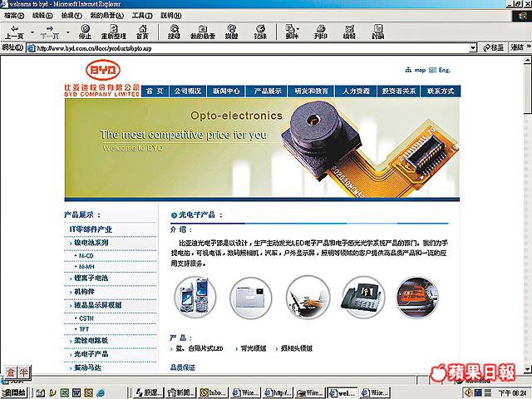Viewport: 532px width, 399px height.
Task: Click the mobile phones product thumbnail
Action: coord(193,298)
